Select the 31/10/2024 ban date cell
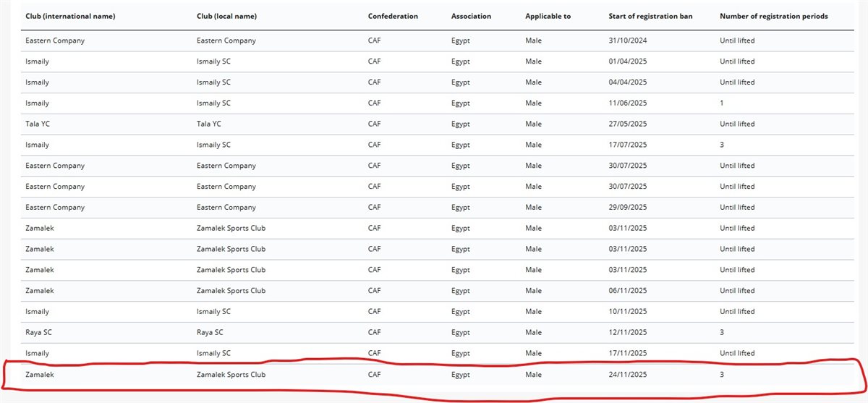Viewport: 868px width, 403px height. pyautogui.click(x=628, y=41)
